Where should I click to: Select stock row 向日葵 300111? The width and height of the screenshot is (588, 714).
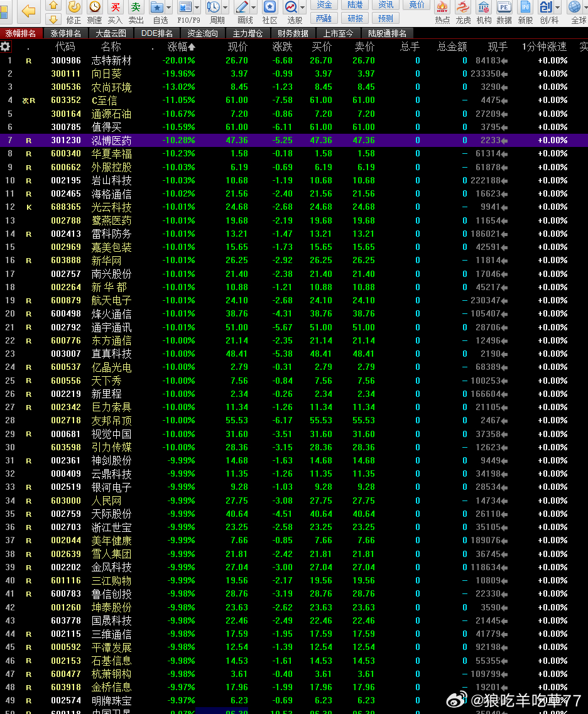pyautogui.click(x=294, y=73)
